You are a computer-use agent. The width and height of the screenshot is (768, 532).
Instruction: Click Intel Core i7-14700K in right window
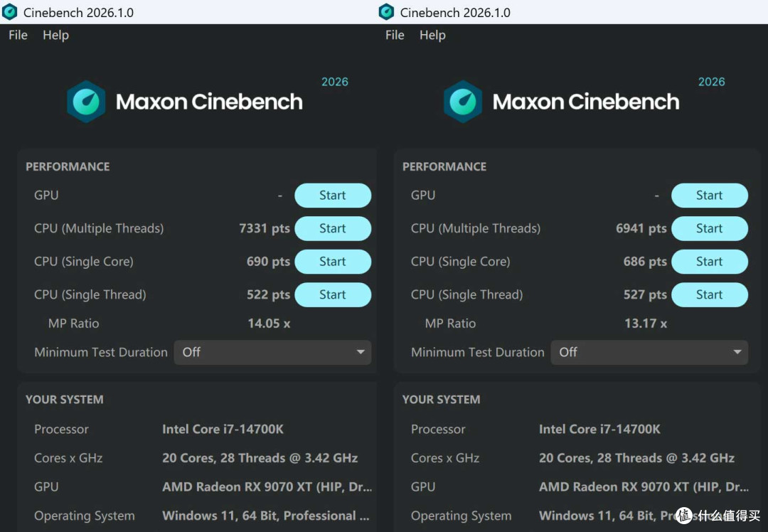599,430
